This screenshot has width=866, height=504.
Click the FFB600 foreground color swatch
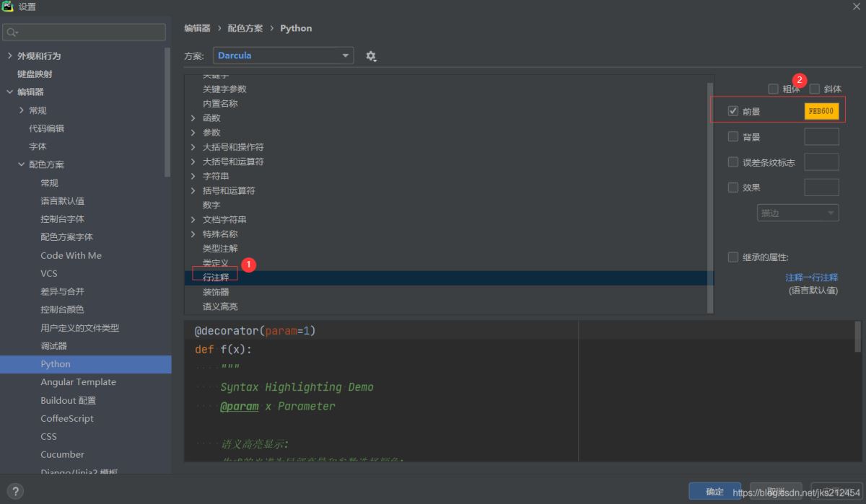pyautogui.click(x=821, y=112)
